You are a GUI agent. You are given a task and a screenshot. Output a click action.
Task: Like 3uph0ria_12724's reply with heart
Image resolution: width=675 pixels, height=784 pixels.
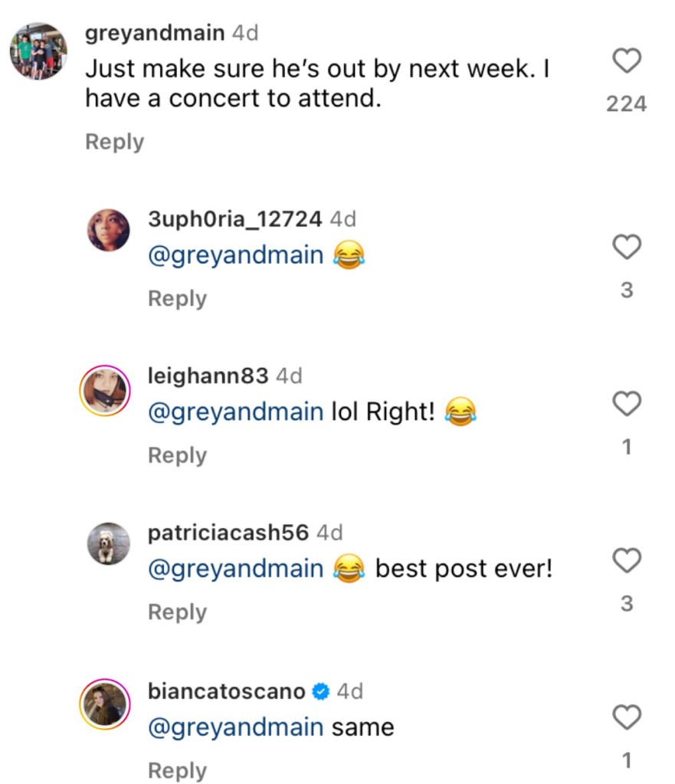(627, 247)
